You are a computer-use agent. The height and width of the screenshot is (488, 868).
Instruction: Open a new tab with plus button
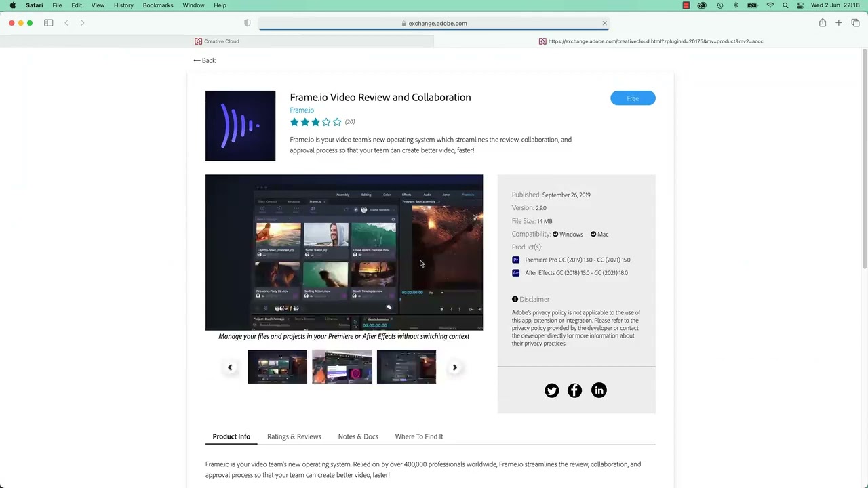(x=839, y=23)
